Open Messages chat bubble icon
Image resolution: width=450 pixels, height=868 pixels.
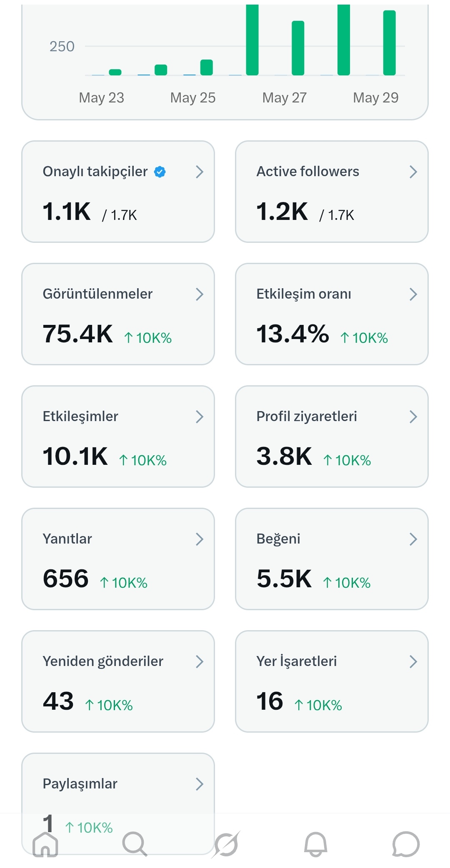406,844
